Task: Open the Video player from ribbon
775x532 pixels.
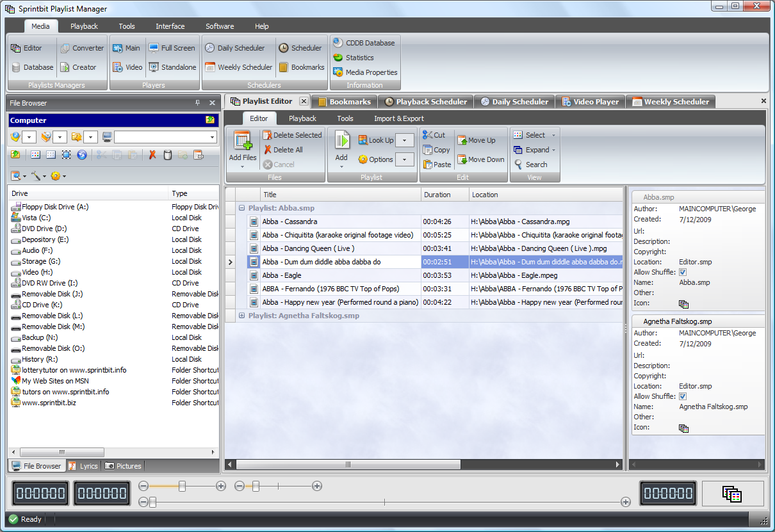Action: click(127, 67)
